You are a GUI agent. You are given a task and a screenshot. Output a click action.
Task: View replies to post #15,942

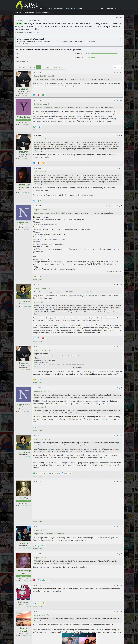(x=38, y=130)
